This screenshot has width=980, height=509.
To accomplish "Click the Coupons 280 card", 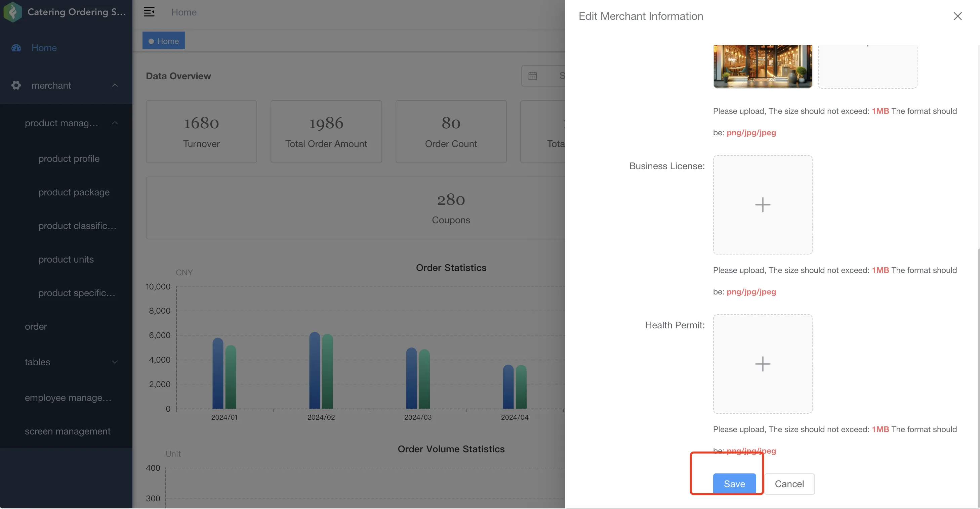I will (x=355, y=208).
